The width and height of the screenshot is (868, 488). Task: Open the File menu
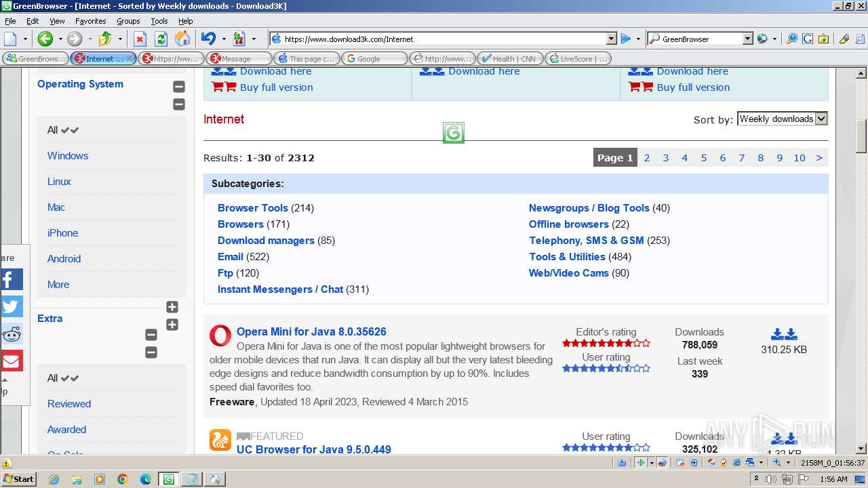point(10,21)
